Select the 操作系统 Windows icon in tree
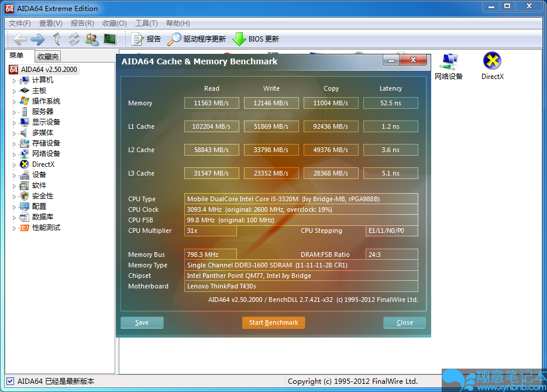 click(x=25, y=101)
